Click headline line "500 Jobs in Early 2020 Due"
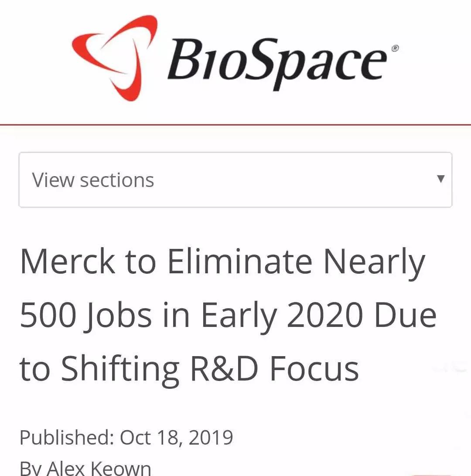Screen dimensions: 471x476 point(228,316)
